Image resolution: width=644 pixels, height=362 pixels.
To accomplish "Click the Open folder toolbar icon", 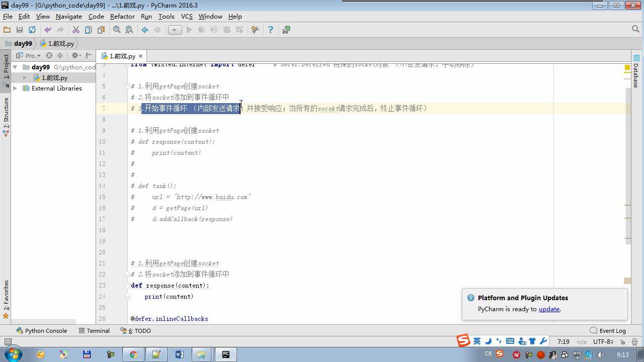I will point(7,30).
